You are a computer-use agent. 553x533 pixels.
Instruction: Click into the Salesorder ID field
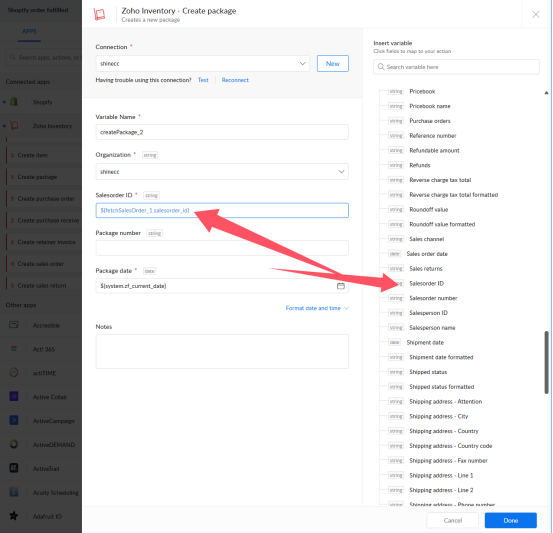coord(222,210)
